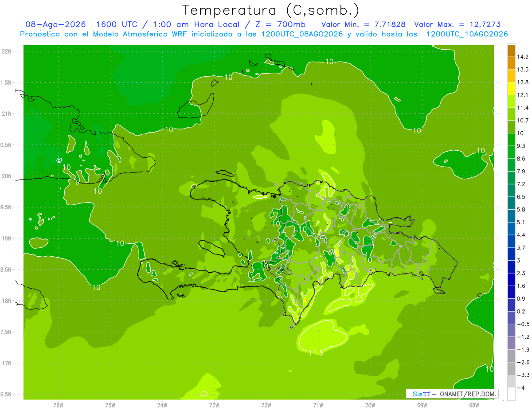Click the green swatch between 8.6 and 9.3
Image resolution: width=532 pixels, height=411 pixels.
pyautogui.click(x=511, y=152)
